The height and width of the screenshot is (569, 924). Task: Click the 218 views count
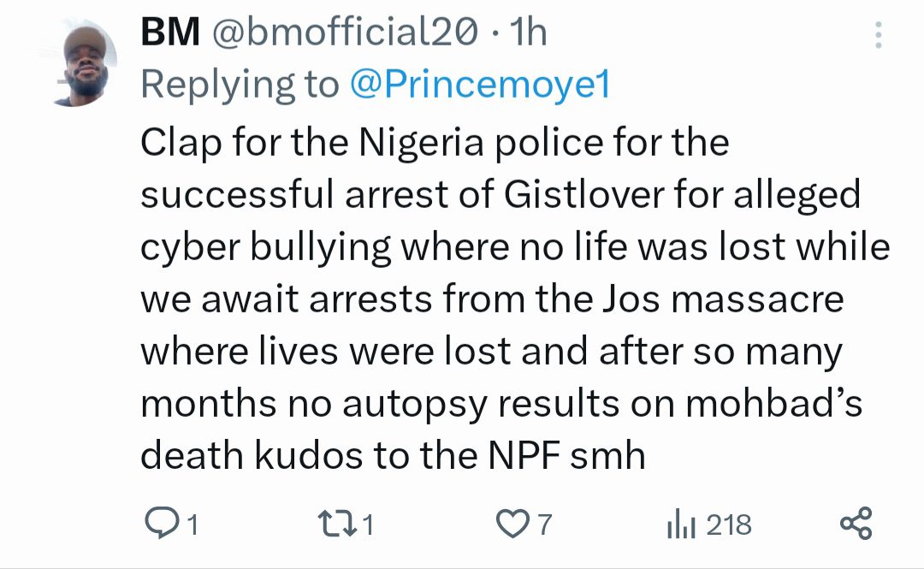728,524
